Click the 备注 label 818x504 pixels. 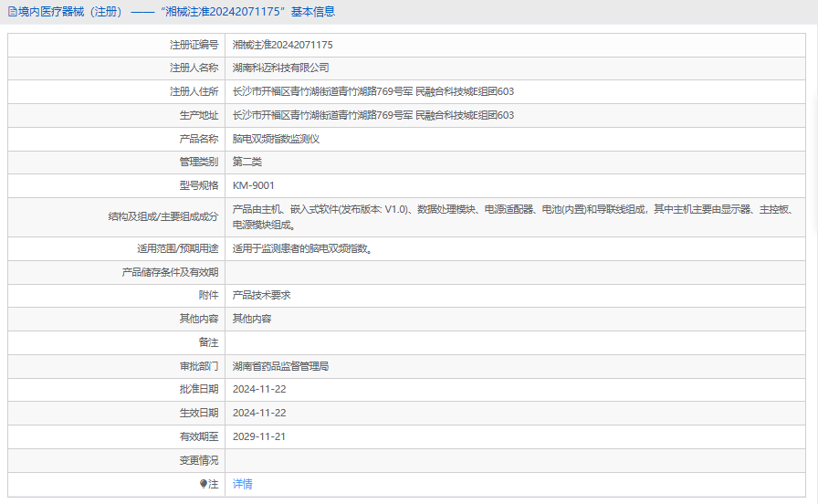(209, 342)
